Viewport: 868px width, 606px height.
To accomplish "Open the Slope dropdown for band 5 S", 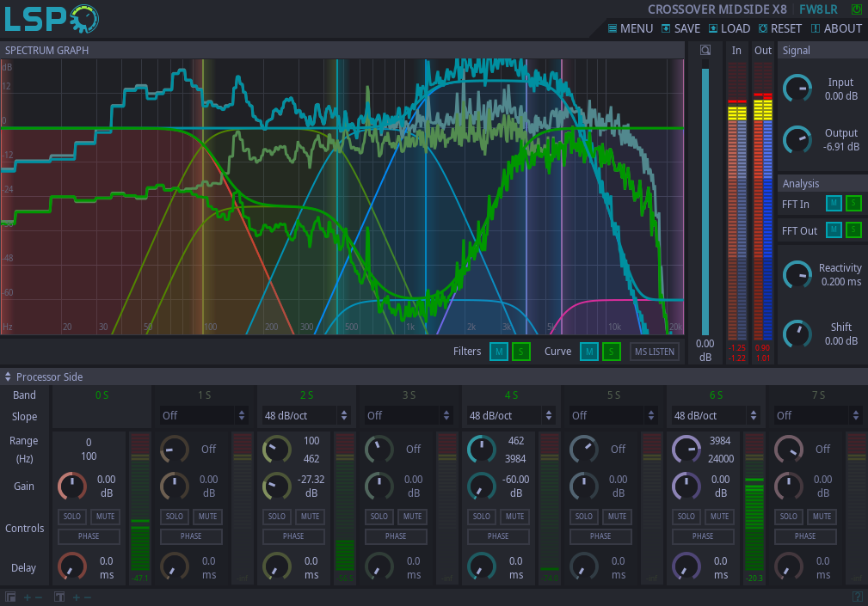I will tap(613, 415).
